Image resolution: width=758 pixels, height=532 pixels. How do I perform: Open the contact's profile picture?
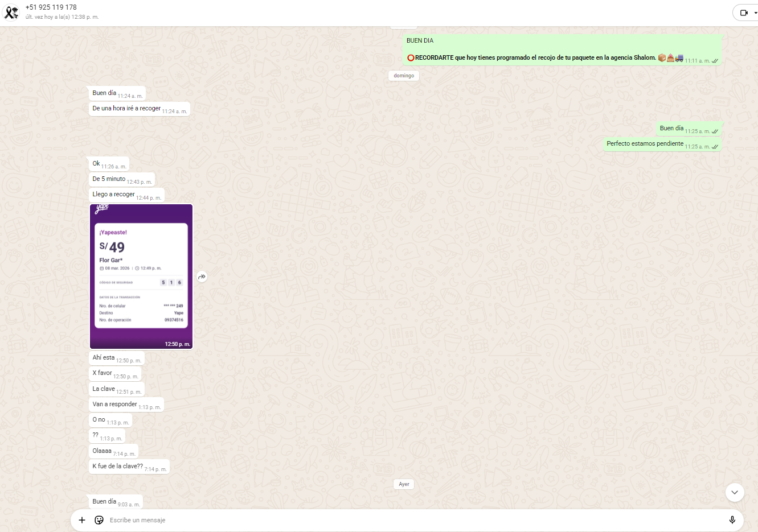point(11,12)
